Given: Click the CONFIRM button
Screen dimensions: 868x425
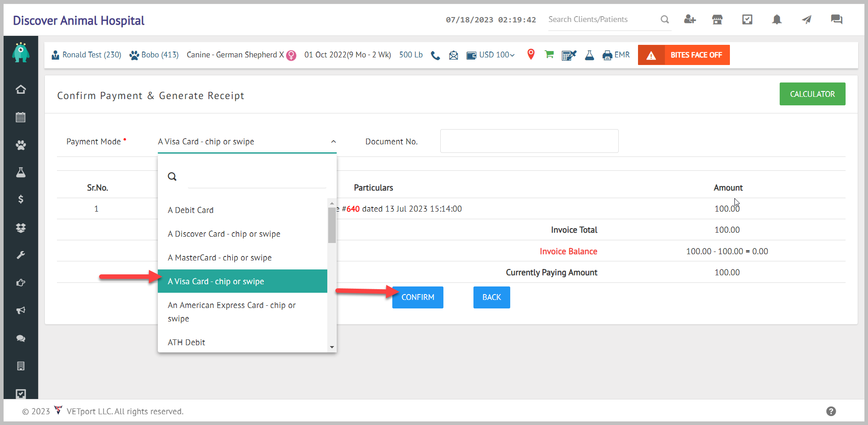Looking at the screenshot, I should (417, 297).
